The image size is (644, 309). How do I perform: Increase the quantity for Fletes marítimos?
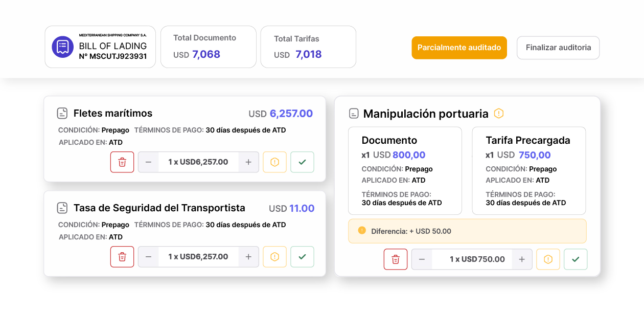click(x=248, y=162)
